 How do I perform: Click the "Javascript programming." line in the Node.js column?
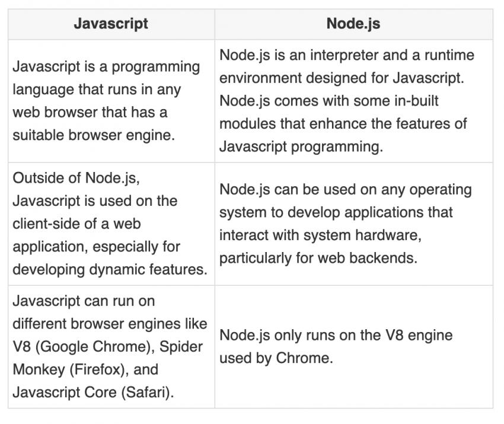point(301,146)
